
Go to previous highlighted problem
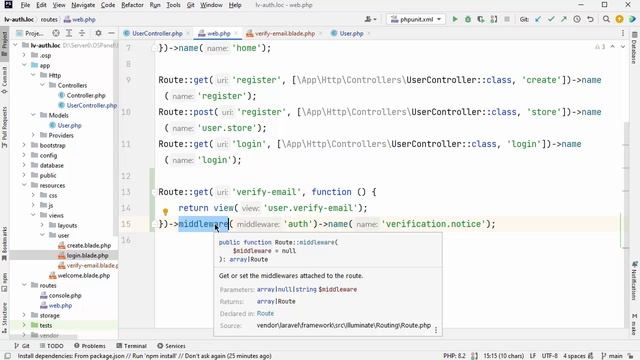pyautogui.click(x=613, y=47)
